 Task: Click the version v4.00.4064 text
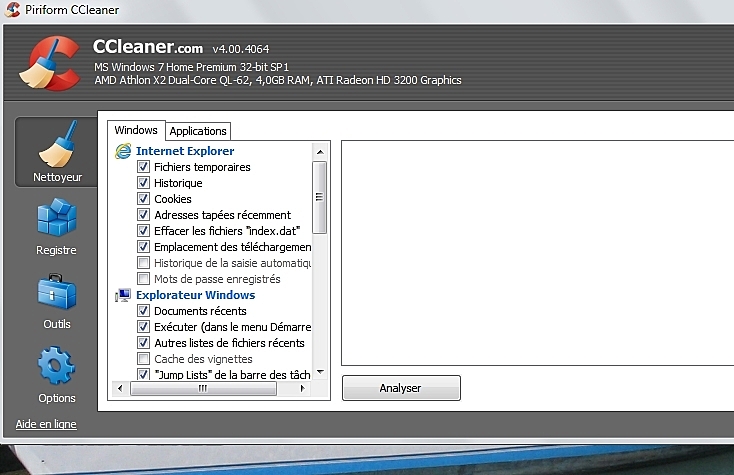[241, 49]
